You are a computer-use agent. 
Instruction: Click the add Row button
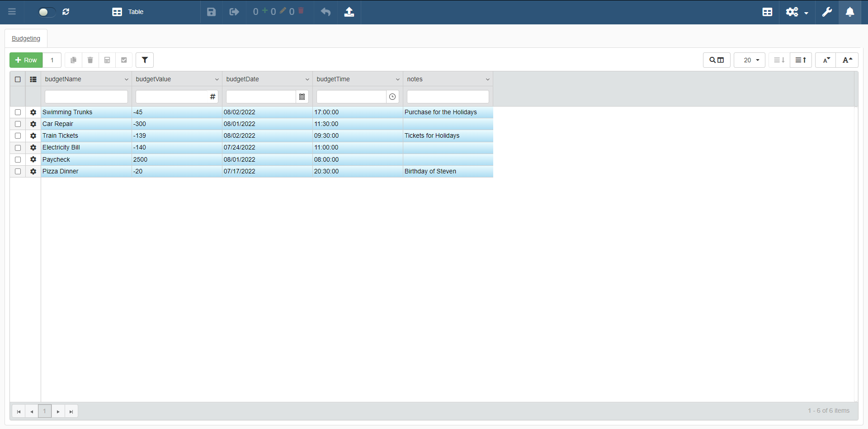(x=26, y=60)
